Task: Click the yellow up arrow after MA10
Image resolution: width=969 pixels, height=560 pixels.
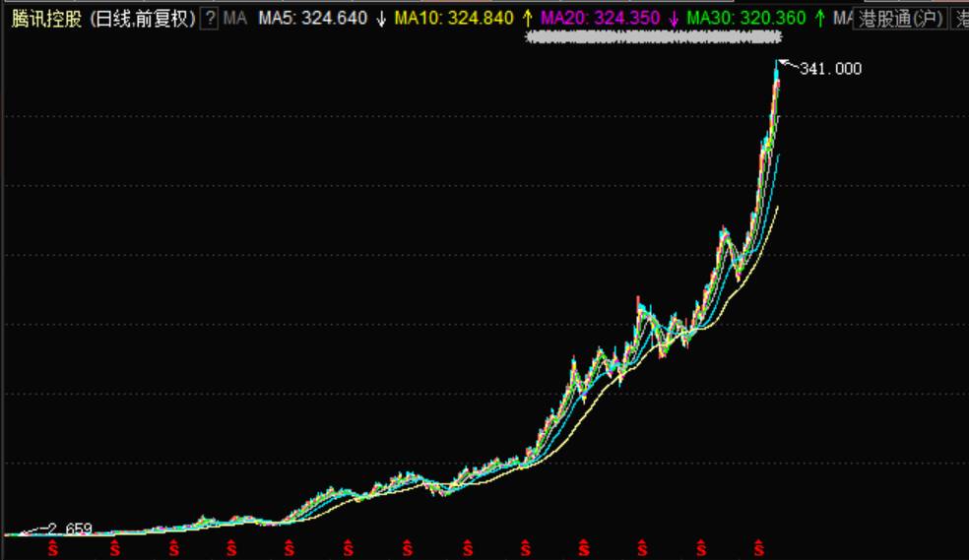Action: (527, 18)
